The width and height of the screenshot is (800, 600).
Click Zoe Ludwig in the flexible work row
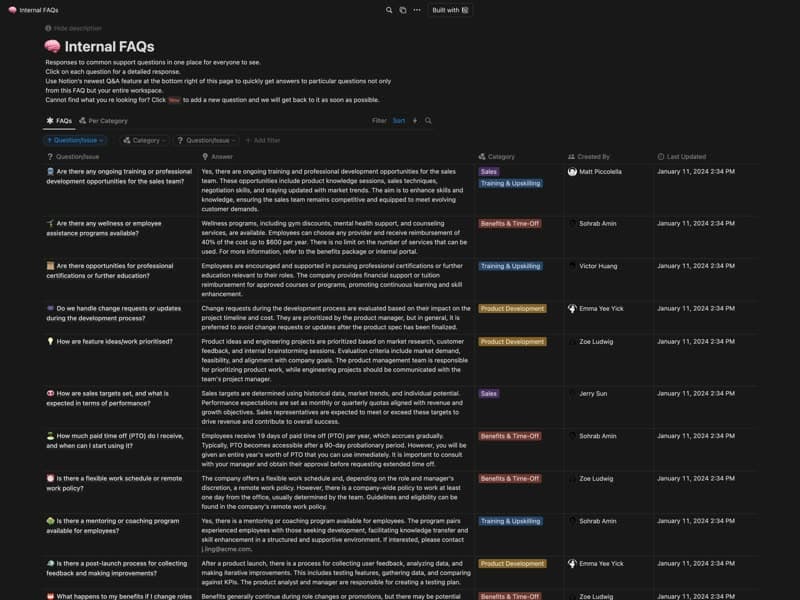(x=596, y=479)
